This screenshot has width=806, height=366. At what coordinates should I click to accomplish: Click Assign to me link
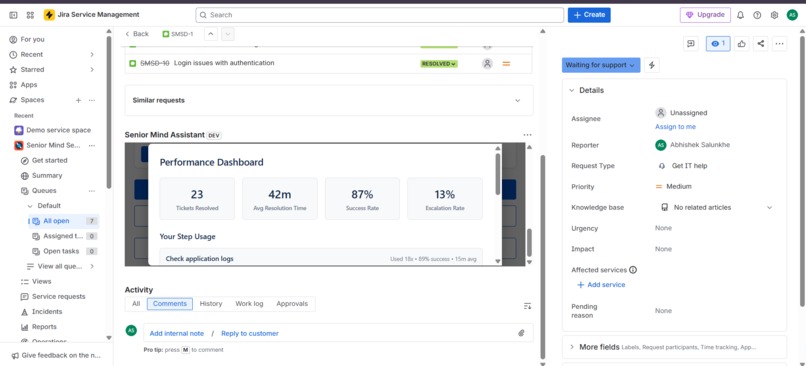[675, 126]
